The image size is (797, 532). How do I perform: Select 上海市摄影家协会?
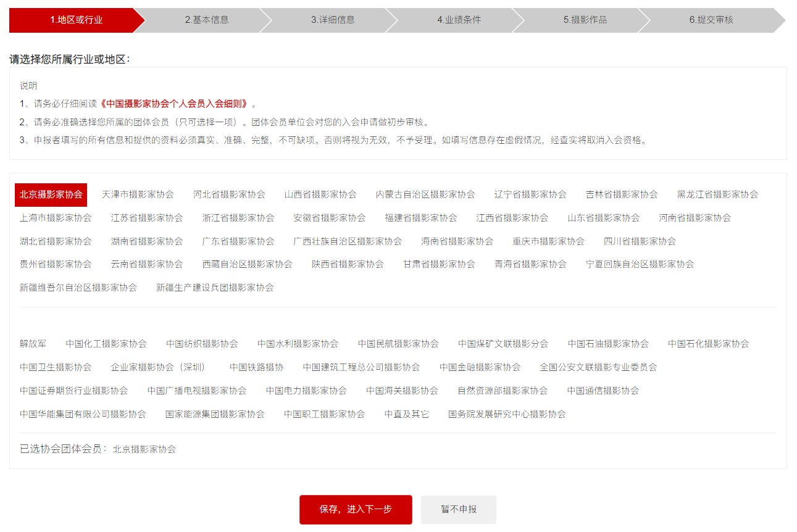pyautogui.click(x=56, y=218)
